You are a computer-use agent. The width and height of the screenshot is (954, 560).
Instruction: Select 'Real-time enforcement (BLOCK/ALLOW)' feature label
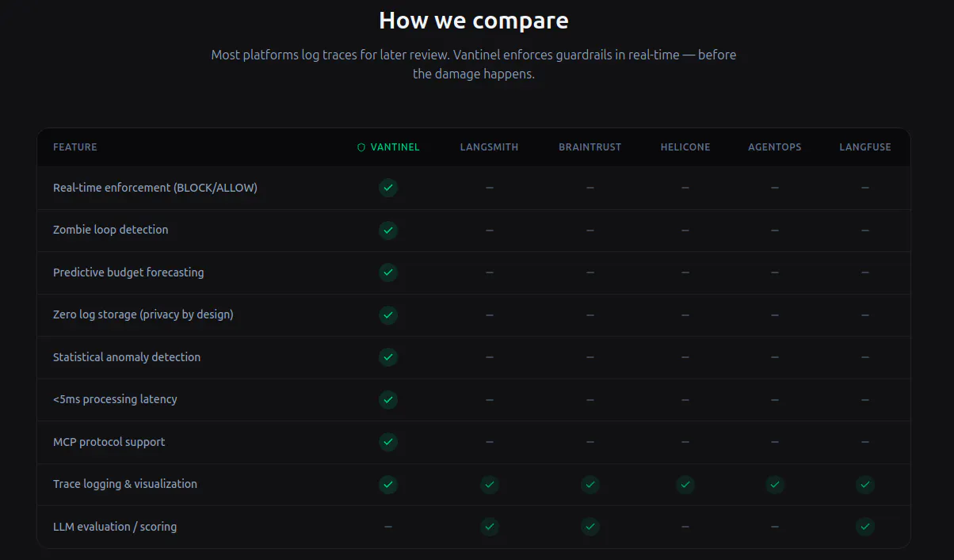click(x=155, y=188)
